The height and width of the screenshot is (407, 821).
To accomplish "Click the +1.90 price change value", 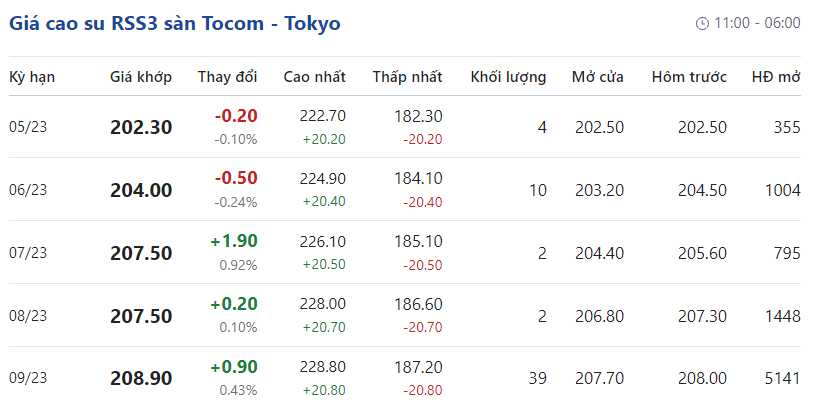I will (234, 241).
